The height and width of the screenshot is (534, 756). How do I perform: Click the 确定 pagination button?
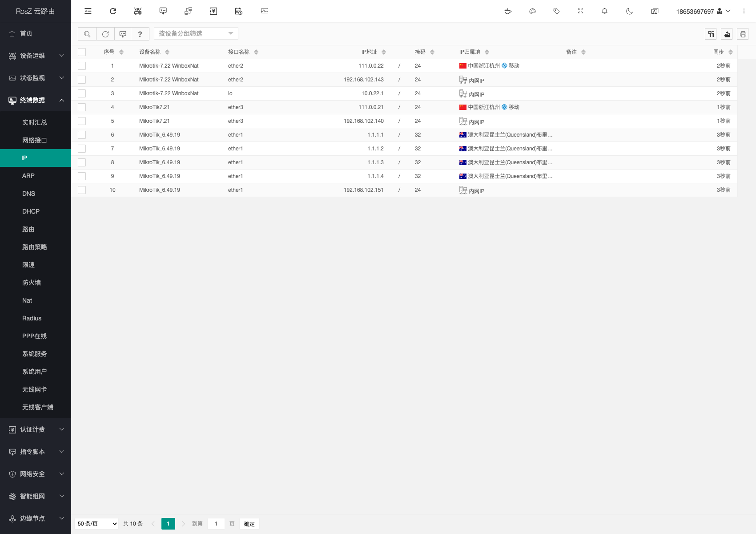coord(249,524)
